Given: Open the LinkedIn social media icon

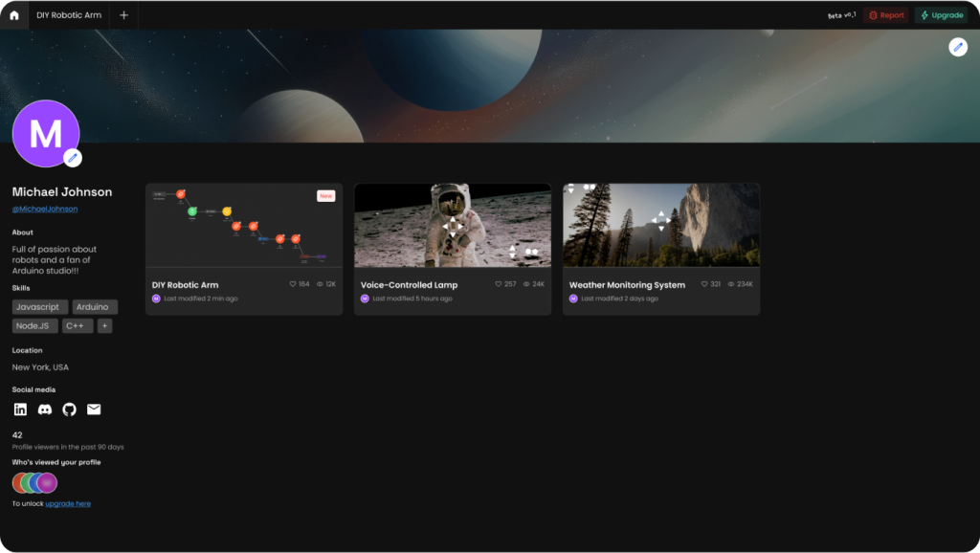Looking at the screenshot, I should (x=20, y=409).
